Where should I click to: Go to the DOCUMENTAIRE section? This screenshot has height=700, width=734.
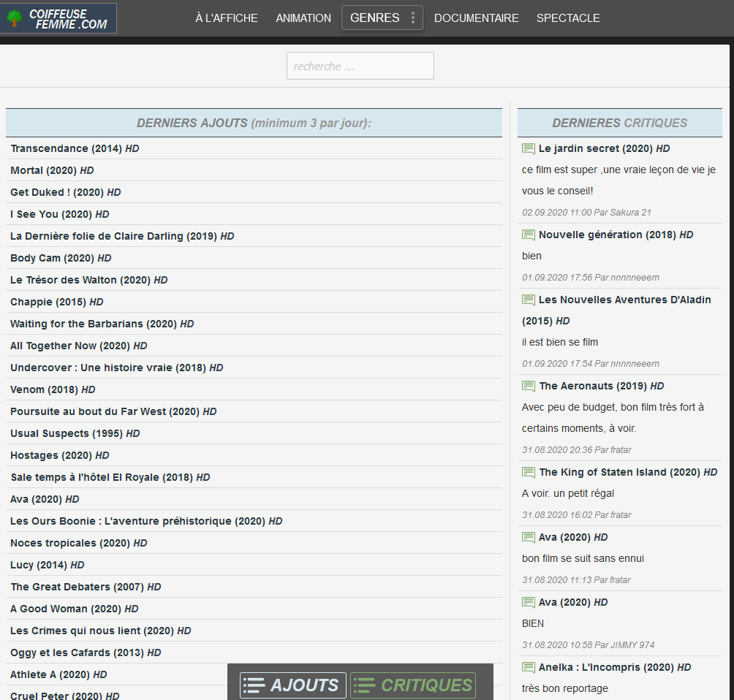click(476, 18)
